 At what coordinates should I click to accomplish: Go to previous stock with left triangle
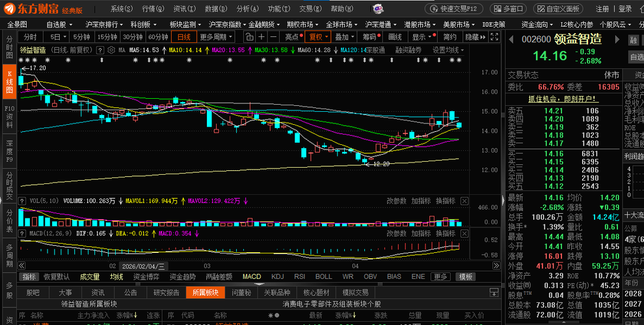(511, 40)
